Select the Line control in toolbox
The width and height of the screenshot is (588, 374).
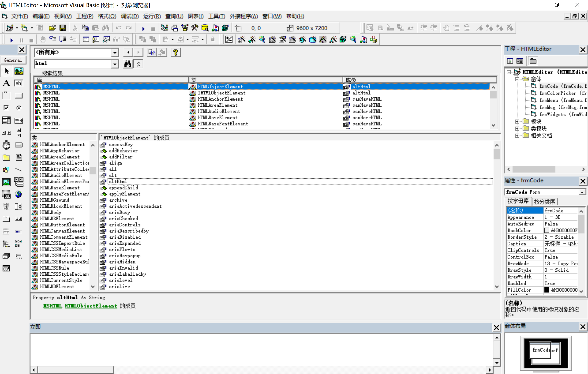tap(19, 170)
